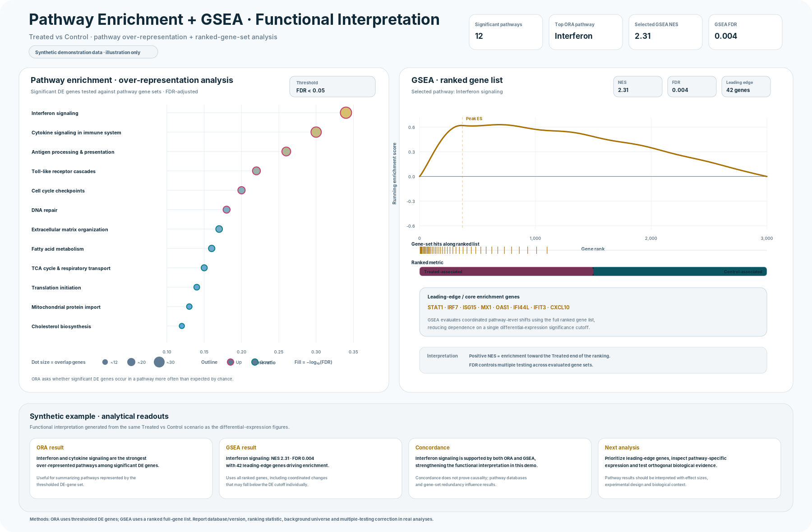Open the Next analysis card
Image resolution: width=812 pixels, height=532 pixels.
pyautogui.click(x=689, y=468)
